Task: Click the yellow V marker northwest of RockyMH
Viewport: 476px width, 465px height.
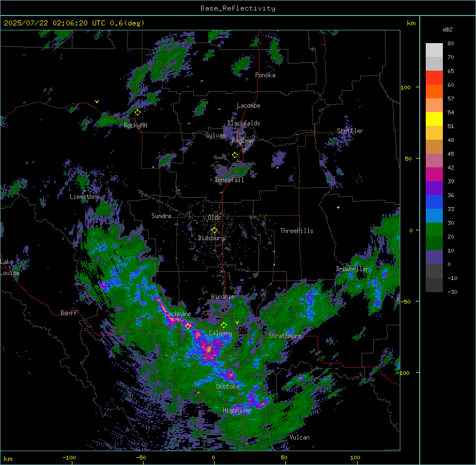Action: click(x=97, y=102)
